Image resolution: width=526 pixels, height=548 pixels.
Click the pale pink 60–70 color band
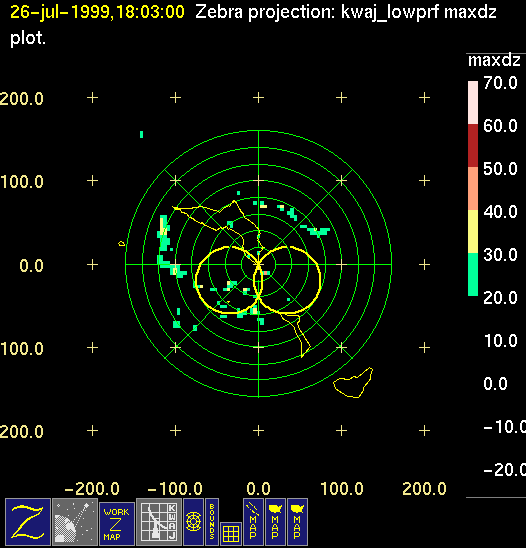pos(473,102)
